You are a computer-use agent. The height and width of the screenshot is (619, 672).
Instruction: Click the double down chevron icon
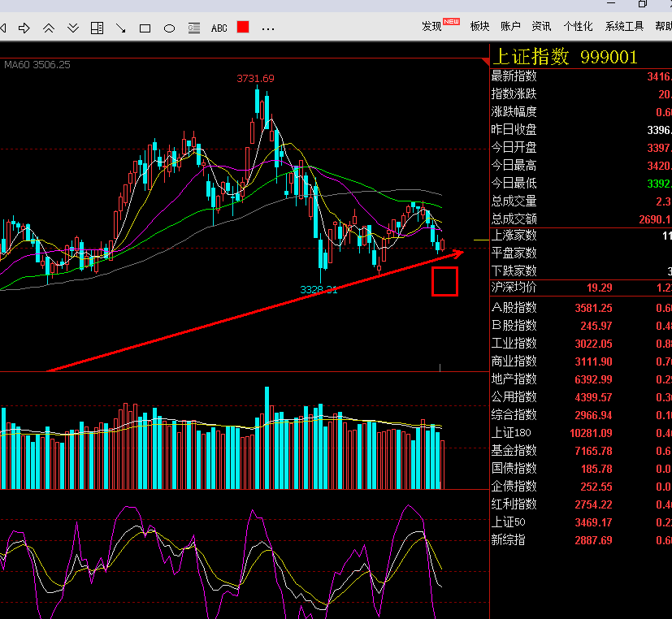pyautogui.click(x=73, y=28)
